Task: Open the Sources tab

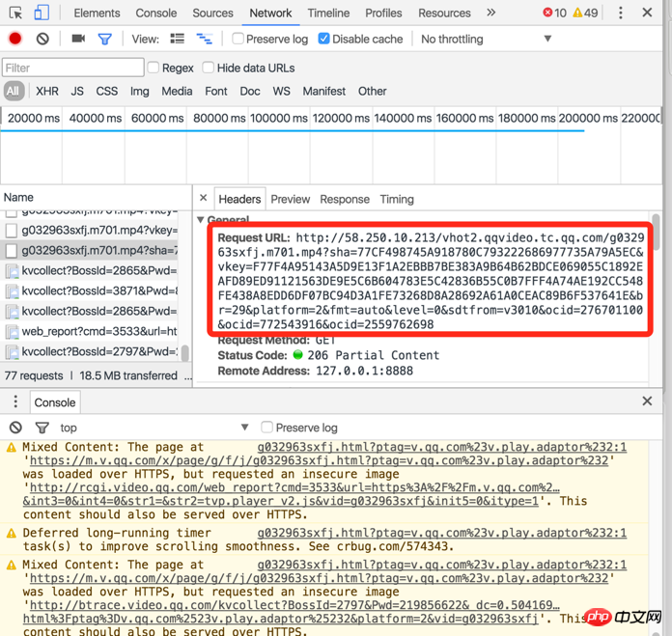Action: (x=212, y=14)
